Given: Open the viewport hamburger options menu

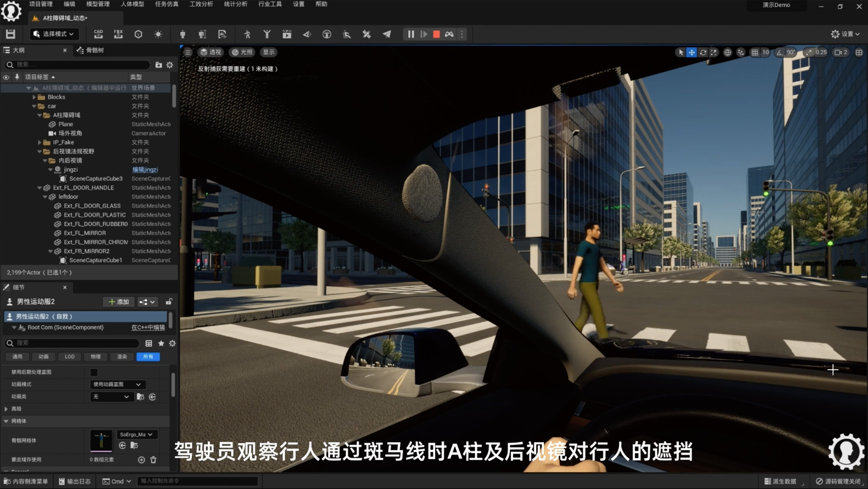Looking at the screenshot, I should 188,52.
